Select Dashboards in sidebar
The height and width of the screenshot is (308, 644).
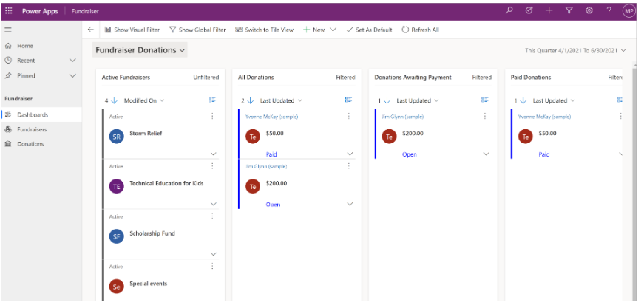[41, 114]
